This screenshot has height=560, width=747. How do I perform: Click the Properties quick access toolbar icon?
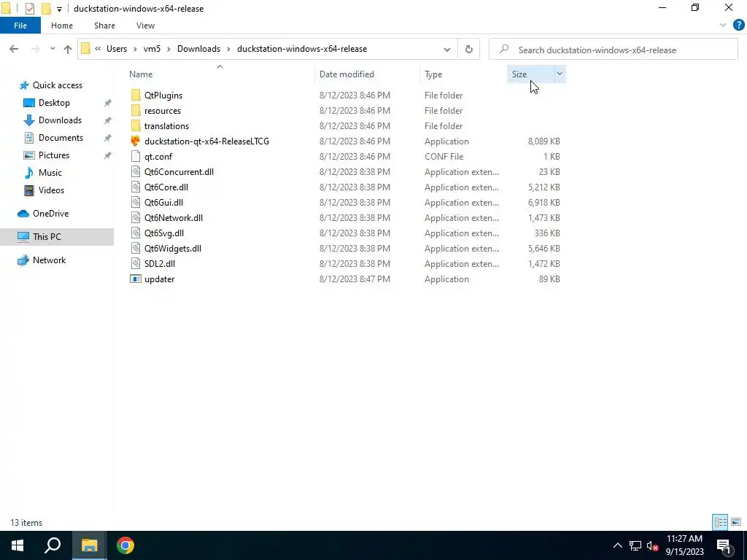click(x=29, y=8)
